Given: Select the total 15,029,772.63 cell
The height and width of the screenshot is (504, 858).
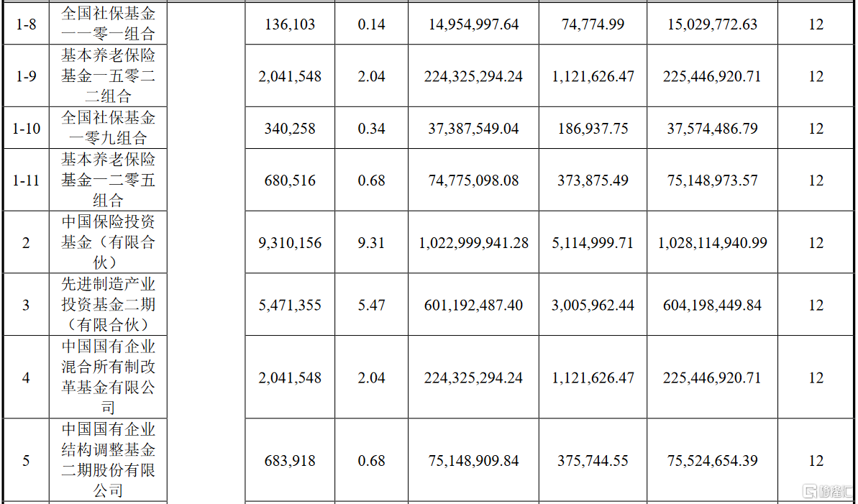Looking at the screenshot, I should 712,24.
